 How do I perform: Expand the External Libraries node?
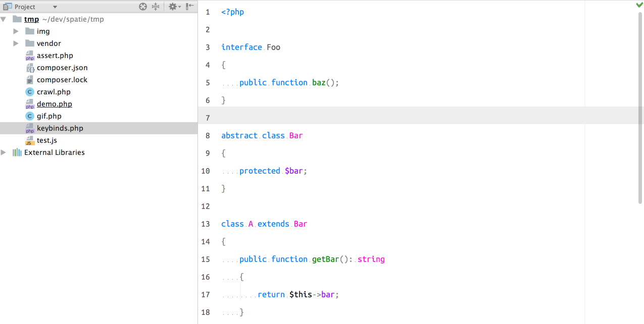4,152
